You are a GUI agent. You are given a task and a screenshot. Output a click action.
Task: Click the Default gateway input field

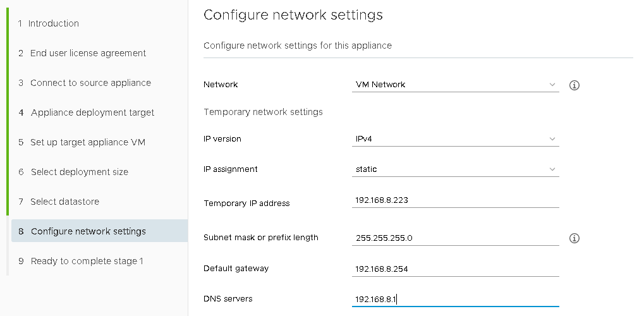click(x=455, y=269)
